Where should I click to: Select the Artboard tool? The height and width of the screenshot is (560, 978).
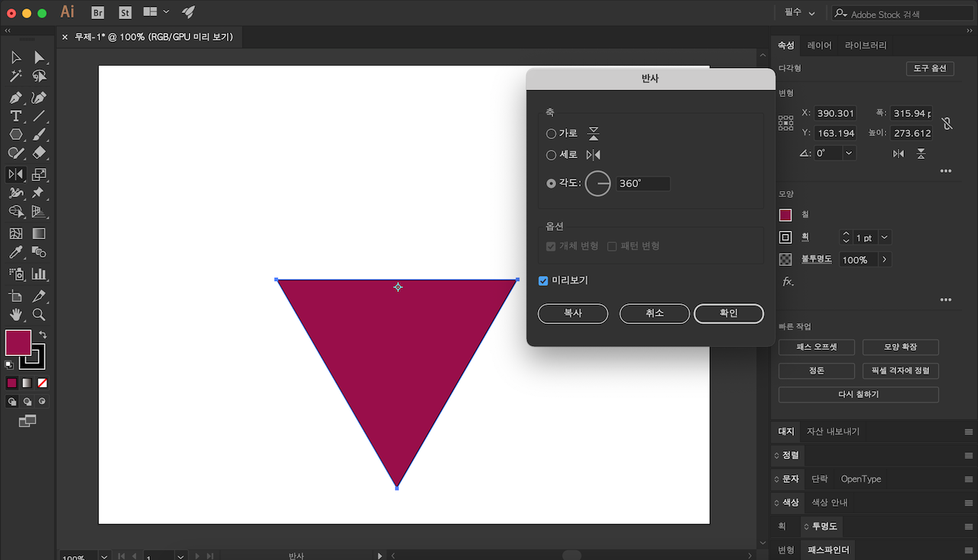tap(15, 296)
